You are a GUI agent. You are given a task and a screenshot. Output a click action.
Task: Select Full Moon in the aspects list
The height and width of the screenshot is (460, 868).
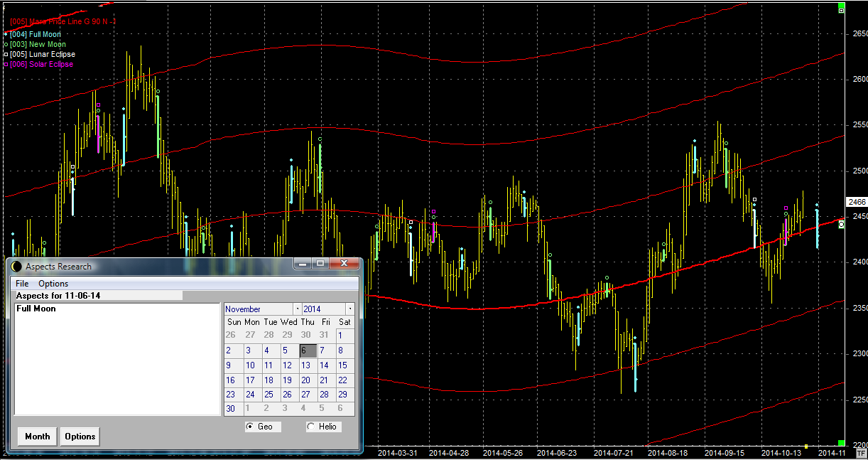(36, 309)
